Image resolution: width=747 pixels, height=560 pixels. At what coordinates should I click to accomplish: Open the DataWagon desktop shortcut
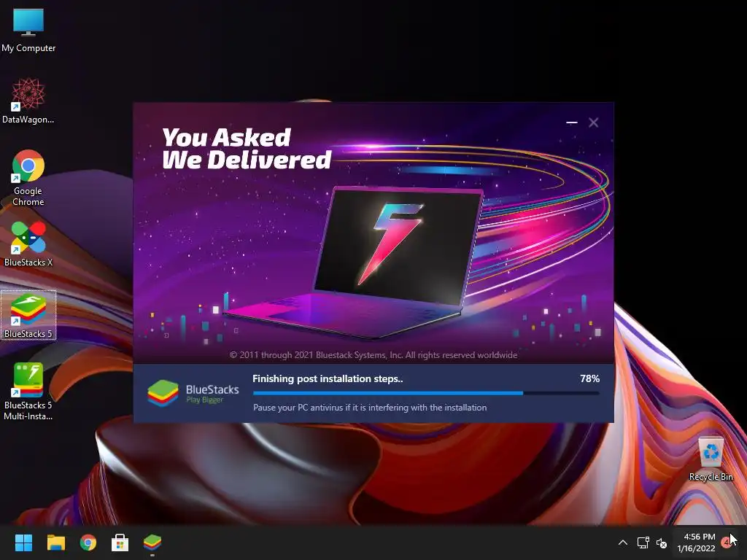coord(28,101)
